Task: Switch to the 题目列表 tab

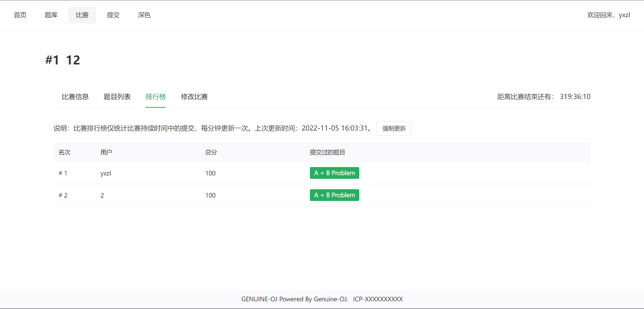Action: [x=117, y=97]
